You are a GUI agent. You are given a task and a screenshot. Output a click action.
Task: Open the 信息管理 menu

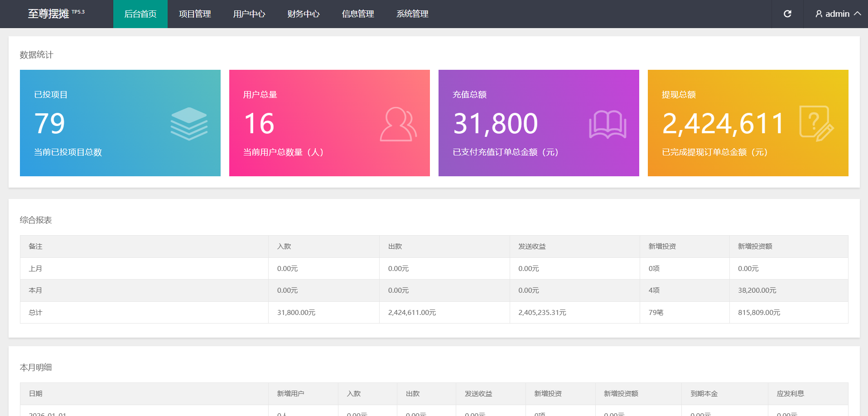pyautogui.click(x=358, y=14)
